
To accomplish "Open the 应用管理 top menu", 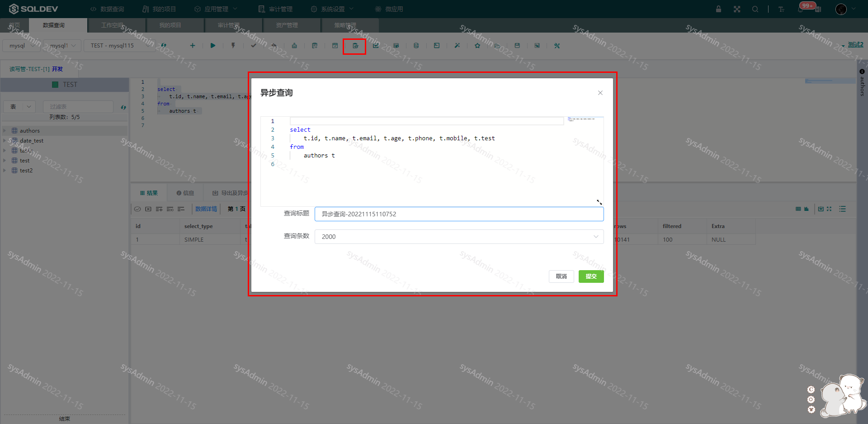I will click(216, 9).
